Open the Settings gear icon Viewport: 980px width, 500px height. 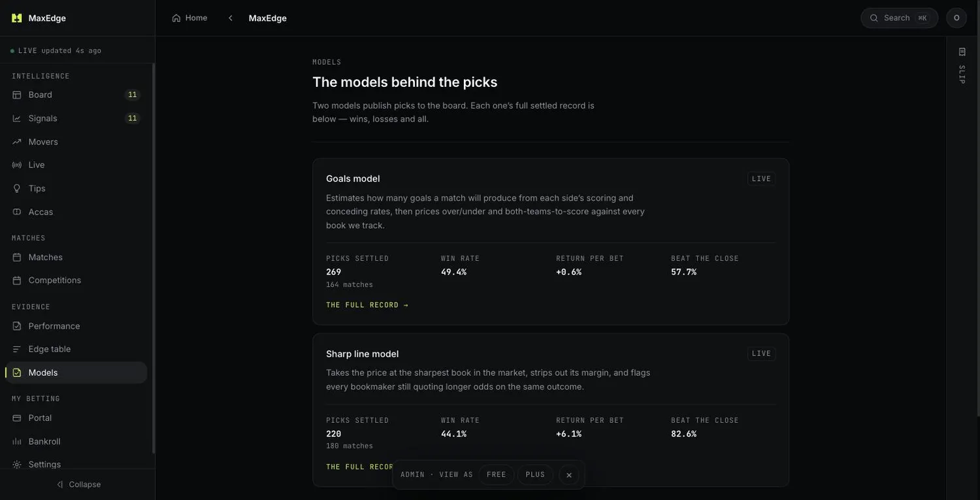coord(17,465)
